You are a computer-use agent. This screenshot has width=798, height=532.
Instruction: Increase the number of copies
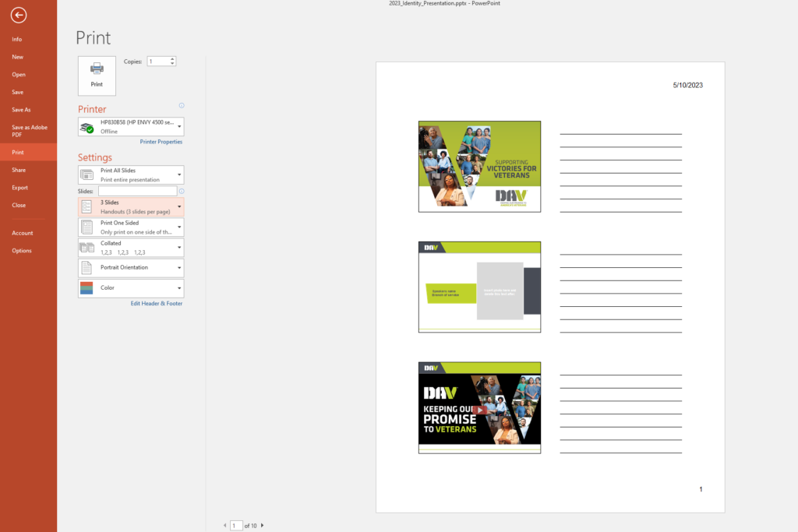pos(172,58)
